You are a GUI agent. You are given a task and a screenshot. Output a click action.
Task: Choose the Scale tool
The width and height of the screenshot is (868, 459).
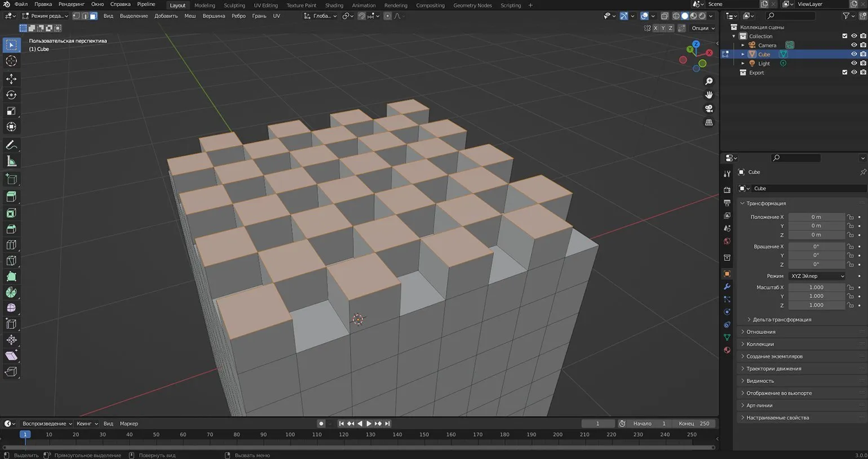(x=11, y=111)
